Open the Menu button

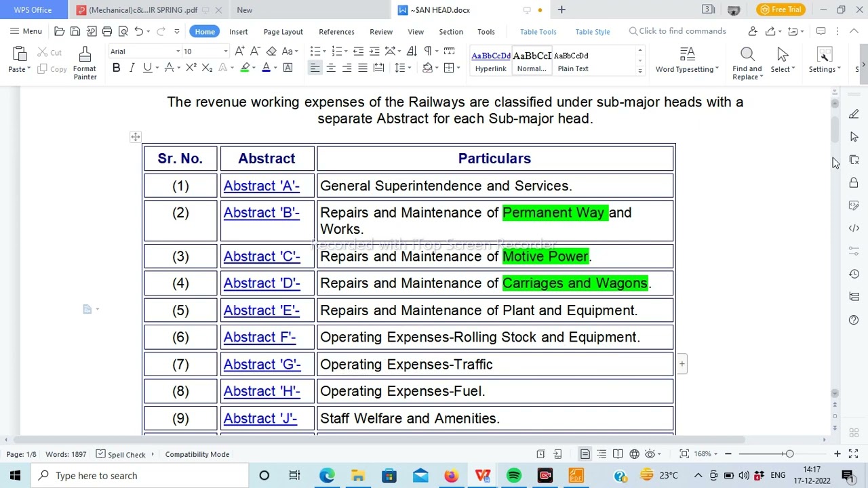[x=26, y=31]
